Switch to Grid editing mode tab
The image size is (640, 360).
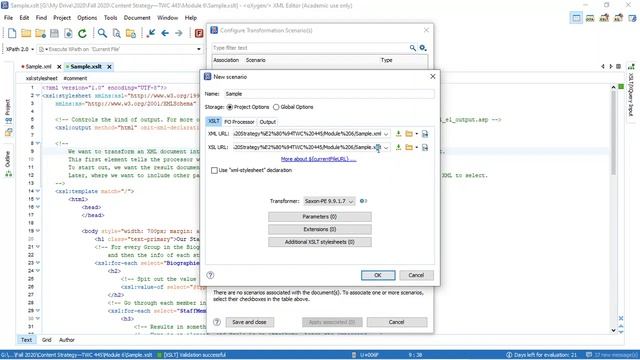tap(47, 340)
